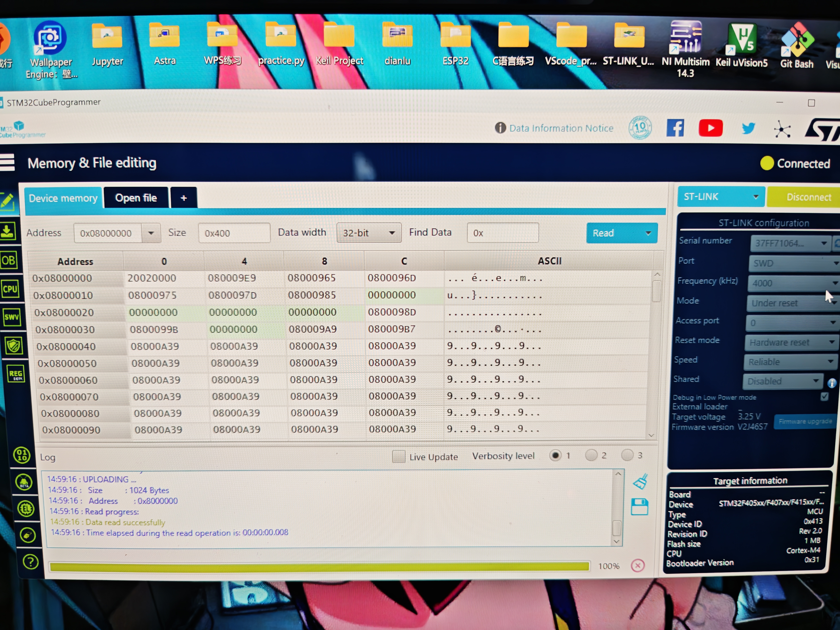Viewport: 840px width, 630px height.
Task: Open Memory & File editing pencil icon
Action: pos(8,201)
